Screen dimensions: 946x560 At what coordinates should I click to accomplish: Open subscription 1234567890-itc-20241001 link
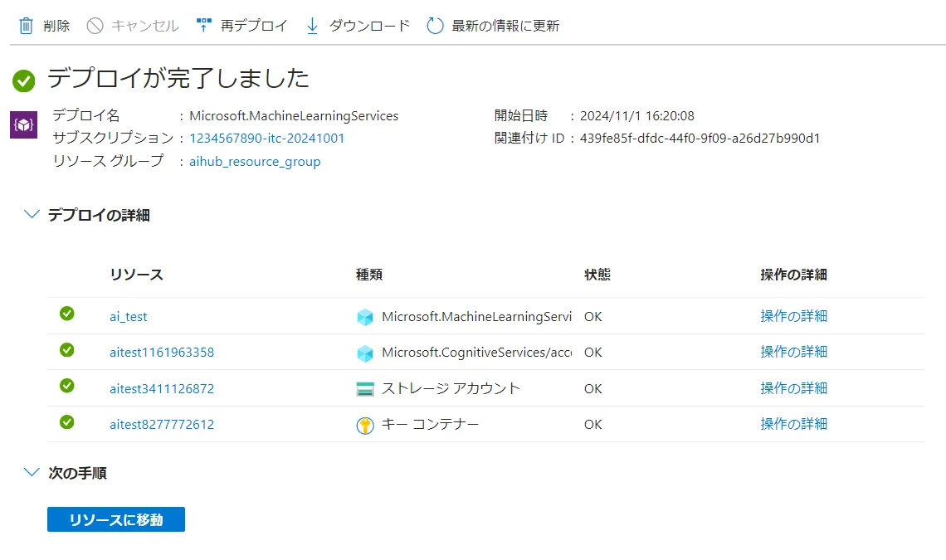point(266,139)
